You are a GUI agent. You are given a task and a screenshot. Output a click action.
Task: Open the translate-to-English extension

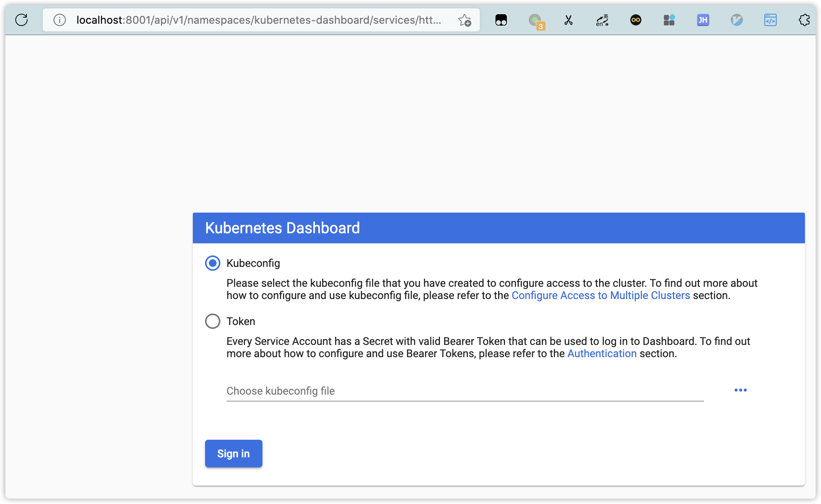click(602, 20)
